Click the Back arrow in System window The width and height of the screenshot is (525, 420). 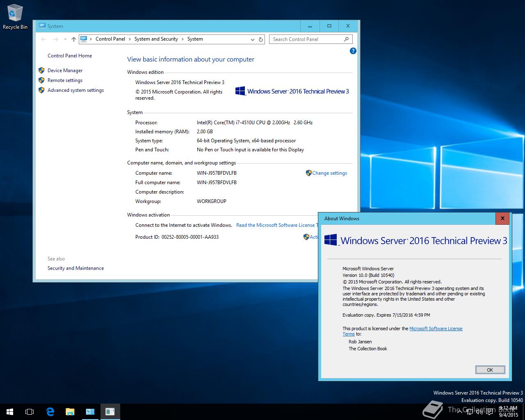click(44, 39)
